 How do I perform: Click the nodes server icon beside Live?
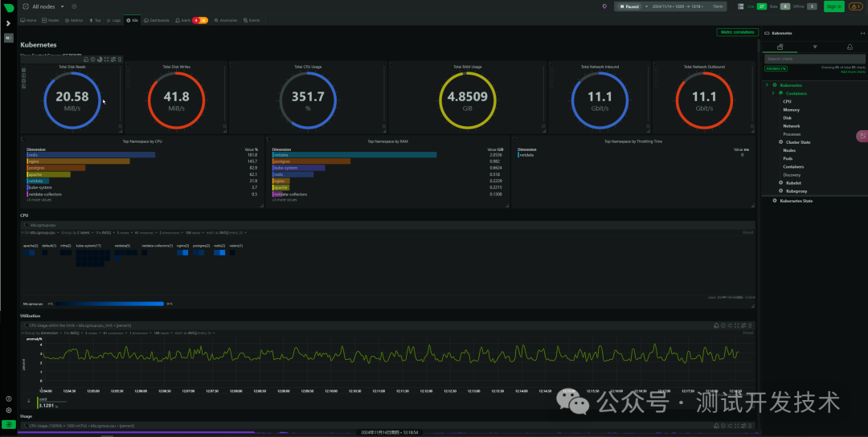click(741, 6)
